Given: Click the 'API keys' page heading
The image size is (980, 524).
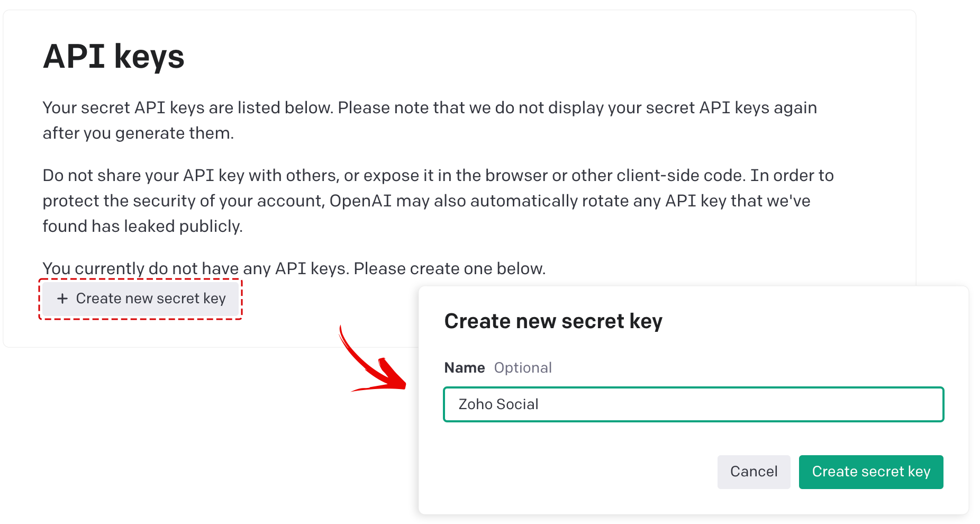Looking at the screenshot, I should tap(113, 57).
